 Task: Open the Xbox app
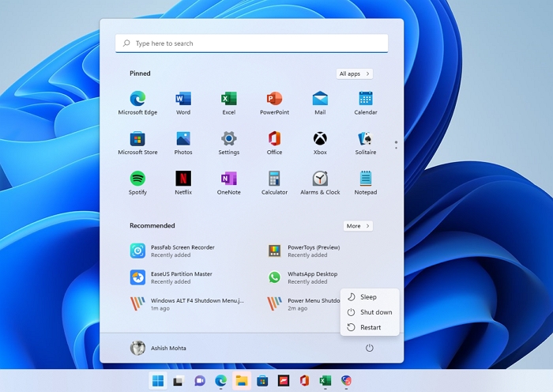coord(320,143)
